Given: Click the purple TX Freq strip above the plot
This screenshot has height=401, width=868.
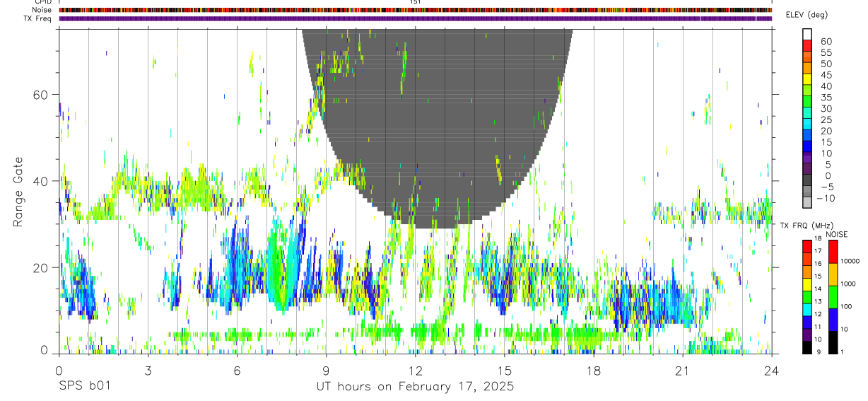Looking at the screenshot, I should pos(415,18).
